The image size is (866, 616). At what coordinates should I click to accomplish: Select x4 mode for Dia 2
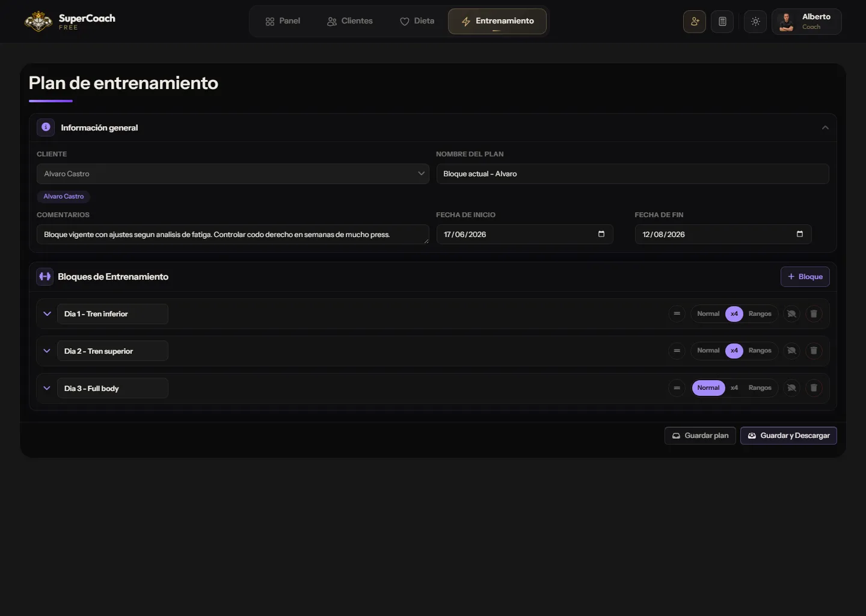(734, 351)
